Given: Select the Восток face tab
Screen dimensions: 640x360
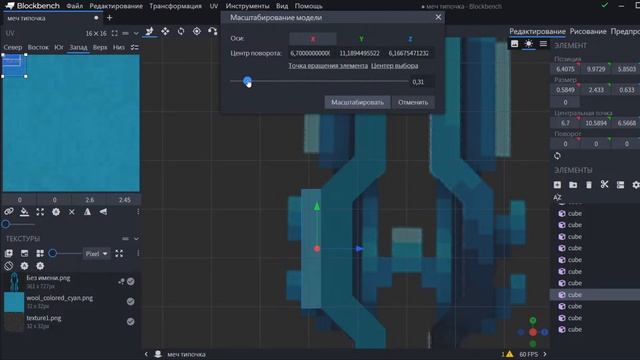Looking at the screenshot, I should [x=38, y=47].
